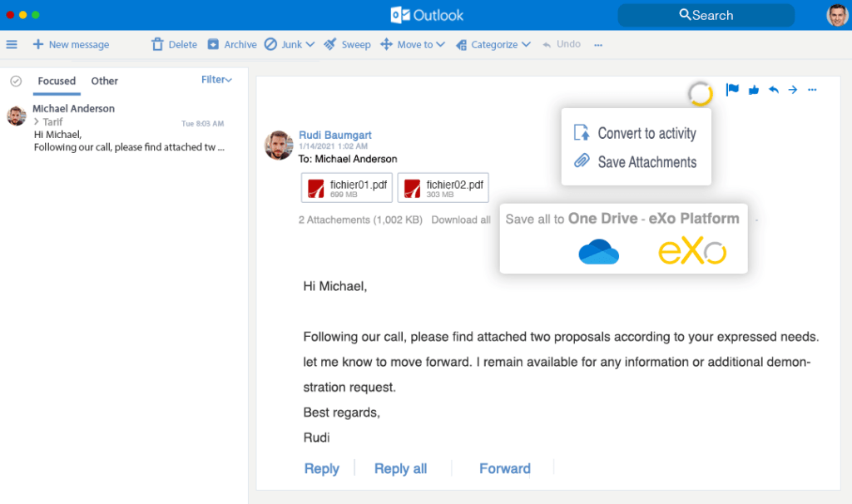Screen dimensions: 852x504
Task: Expand the Move to options
Action: tap(413, 44)
